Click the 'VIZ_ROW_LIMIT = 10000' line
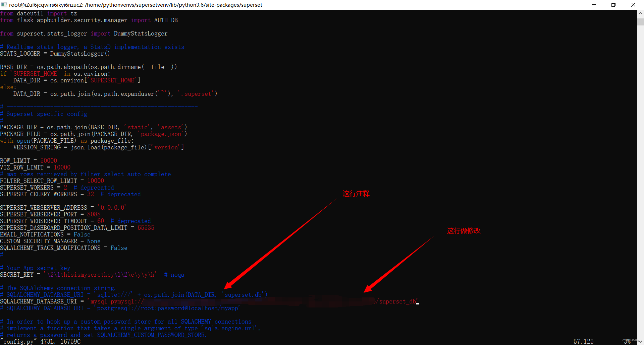 click(x=35, y=167)
